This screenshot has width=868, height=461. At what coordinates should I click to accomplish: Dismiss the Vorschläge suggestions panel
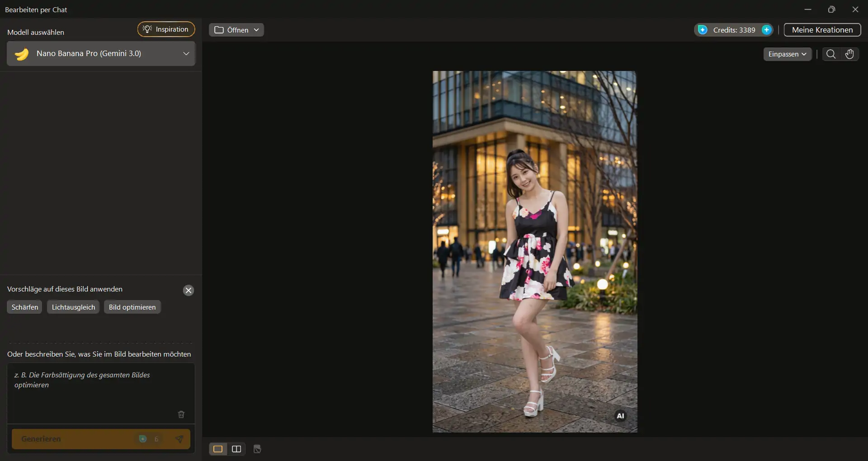[x=189, y=290]
